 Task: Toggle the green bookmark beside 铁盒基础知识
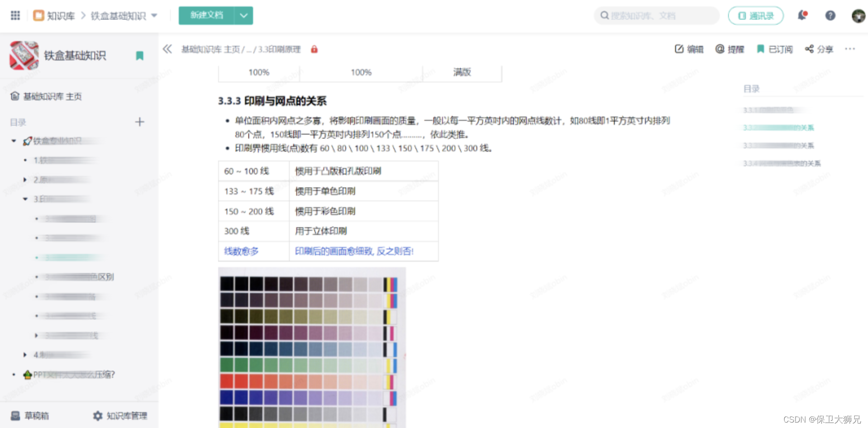pyautogui.click(x=139, y=56)
